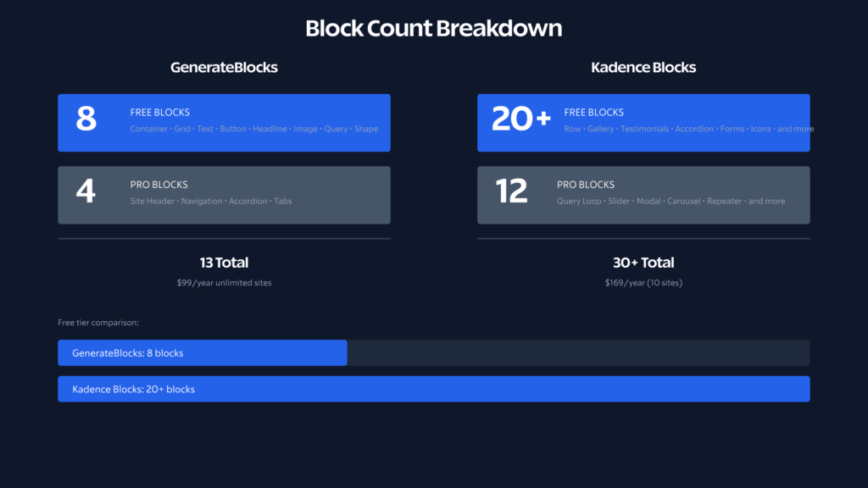This screenshot has width=868, height=488.
Task: Click the Block Count Breakdown title
Action: click(x=433, y=29)
